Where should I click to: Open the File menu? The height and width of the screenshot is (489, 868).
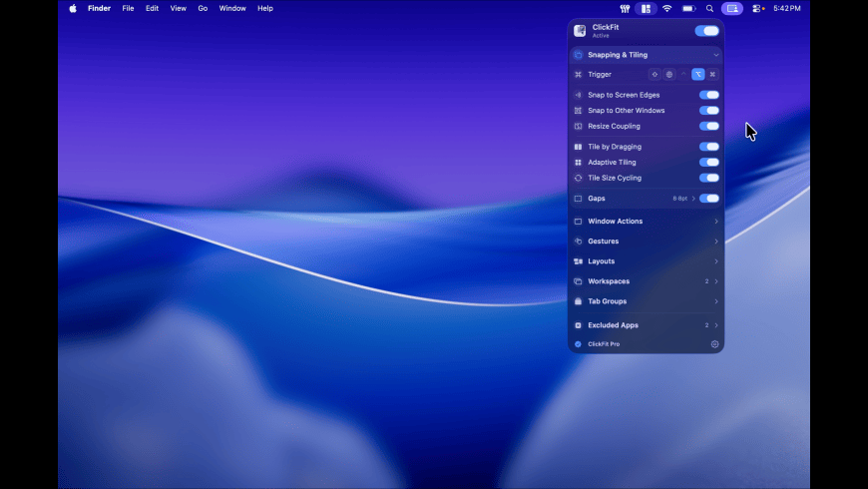pyautogui.click(x=128, y=8)
